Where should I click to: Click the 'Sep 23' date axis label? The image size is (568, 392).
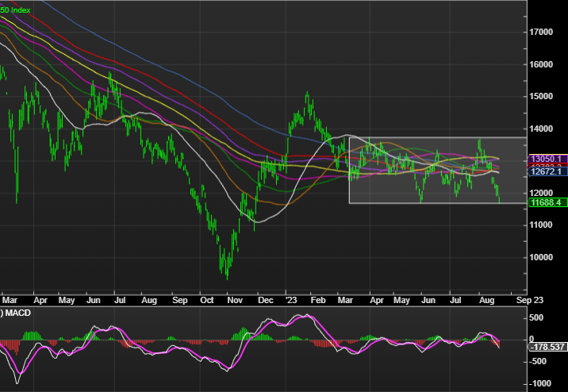(x=530, y=300)
